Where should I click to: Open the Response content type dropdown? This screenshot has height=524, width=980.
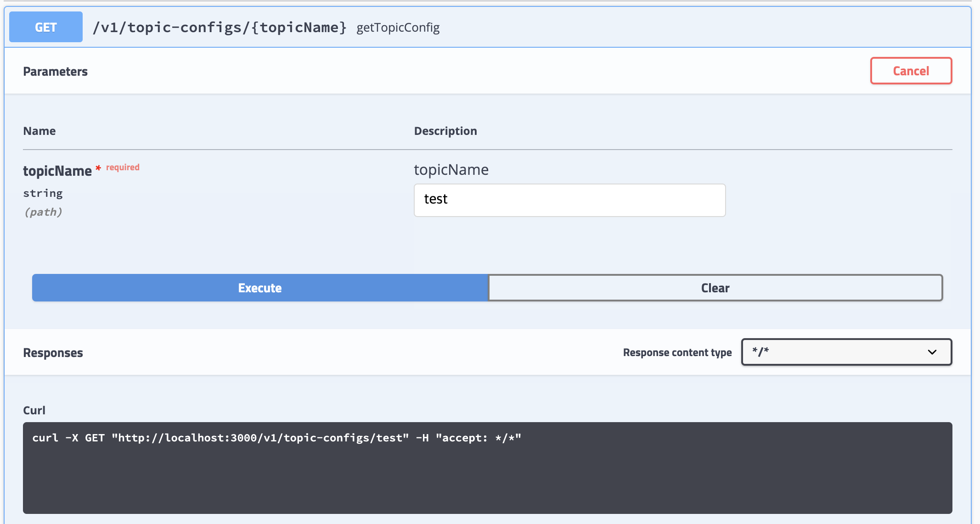click(x=846, y=352)
